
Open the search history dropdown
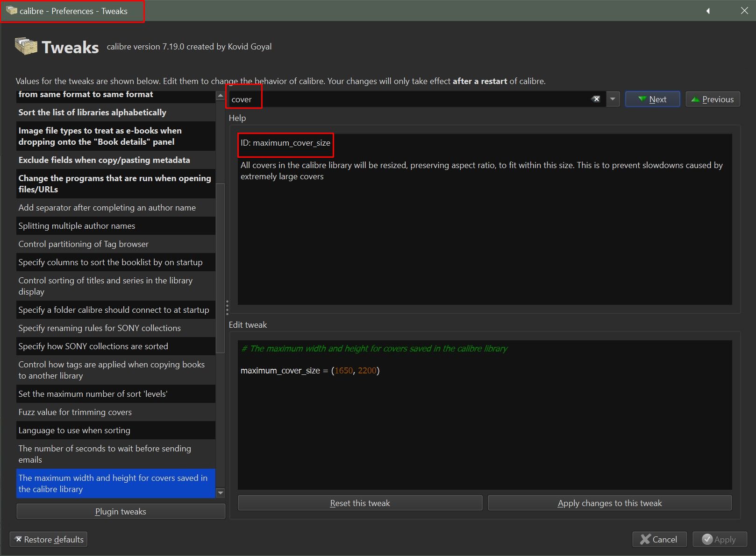(613, 99)
